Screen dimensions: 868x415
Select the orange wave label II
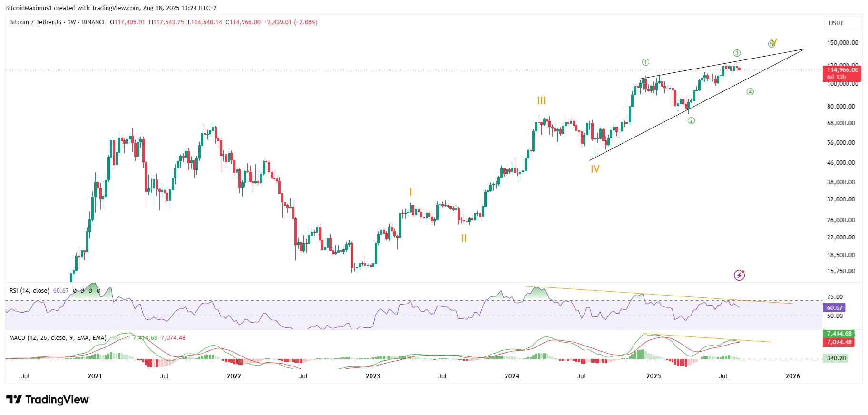pos(464,238)
